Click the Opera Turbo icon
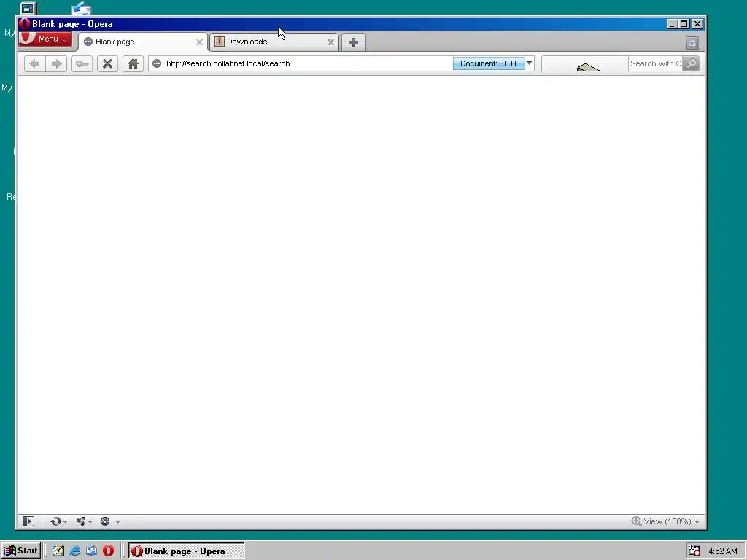Screen dimensions: 747x560 coord(105,521)
